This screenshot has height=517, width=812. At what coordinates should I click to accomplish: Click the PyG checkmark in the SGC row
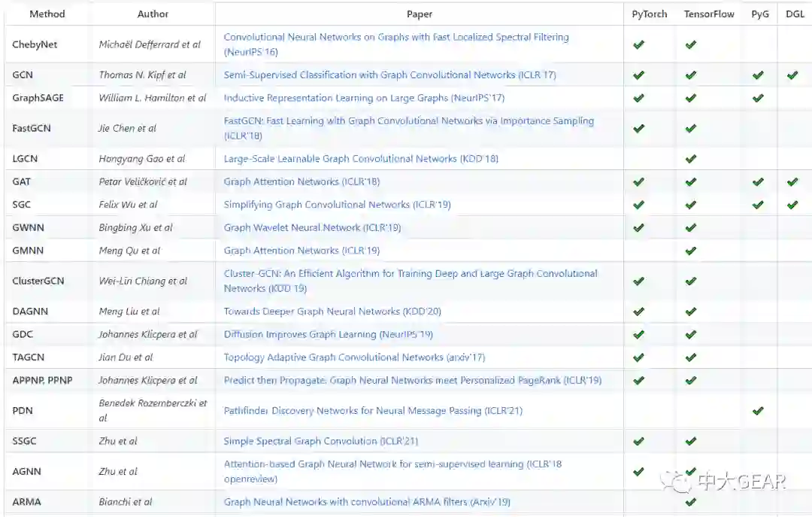click(x=758, y=205)
